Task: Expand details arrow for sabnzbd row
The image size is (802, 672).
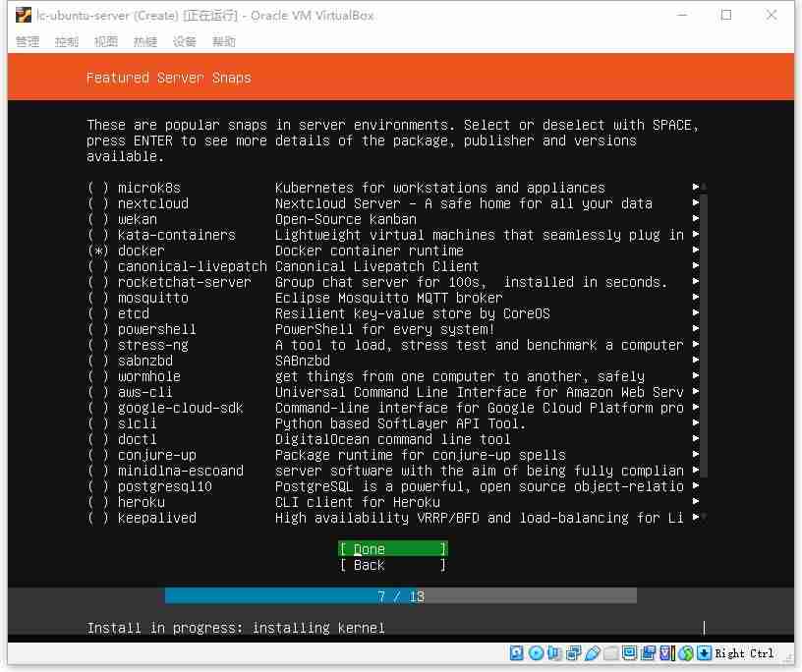Action: pyautogui.click(x=695, y=361)
